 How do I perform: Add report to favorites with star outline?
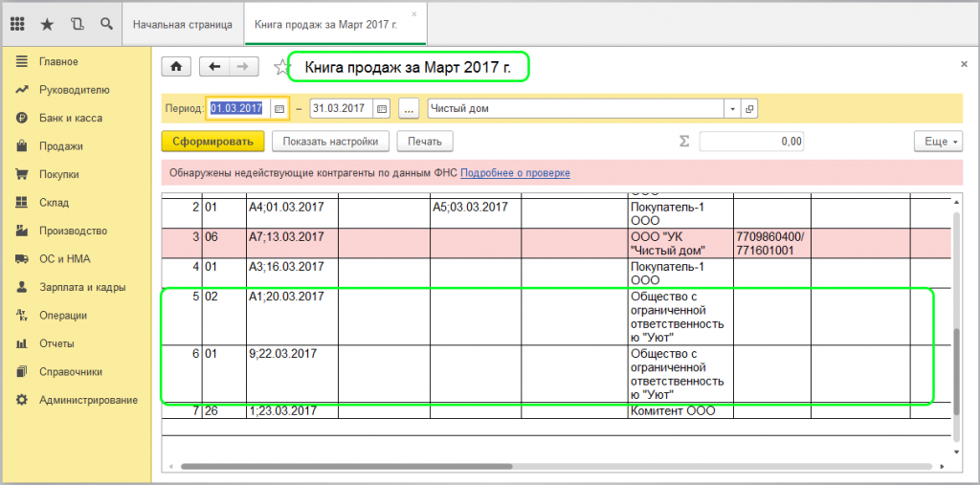click(280, 67)
